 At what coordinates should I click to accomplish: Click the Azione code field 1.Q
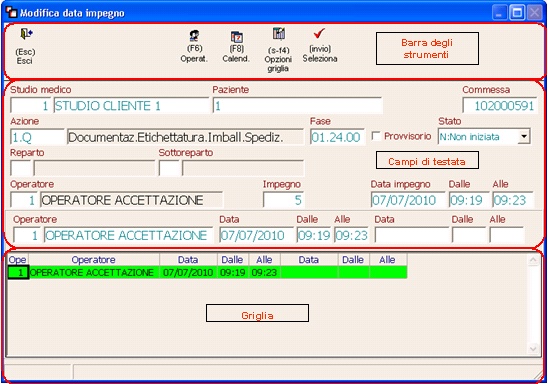pos(37,137)
